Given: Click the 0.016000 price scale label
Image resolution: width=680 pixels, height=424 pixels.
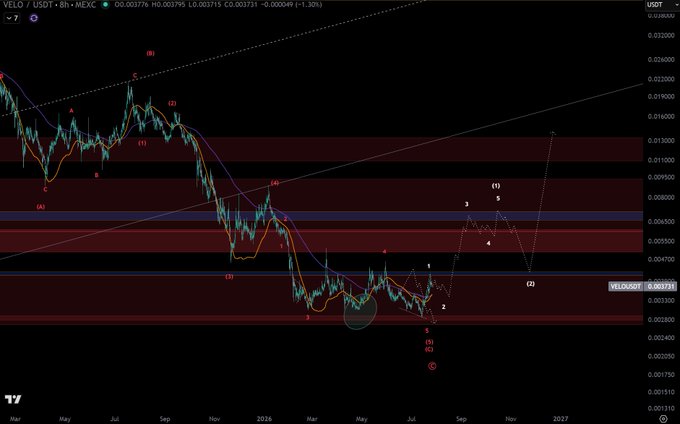Looking at the screenshot, I should pos(661,116).
